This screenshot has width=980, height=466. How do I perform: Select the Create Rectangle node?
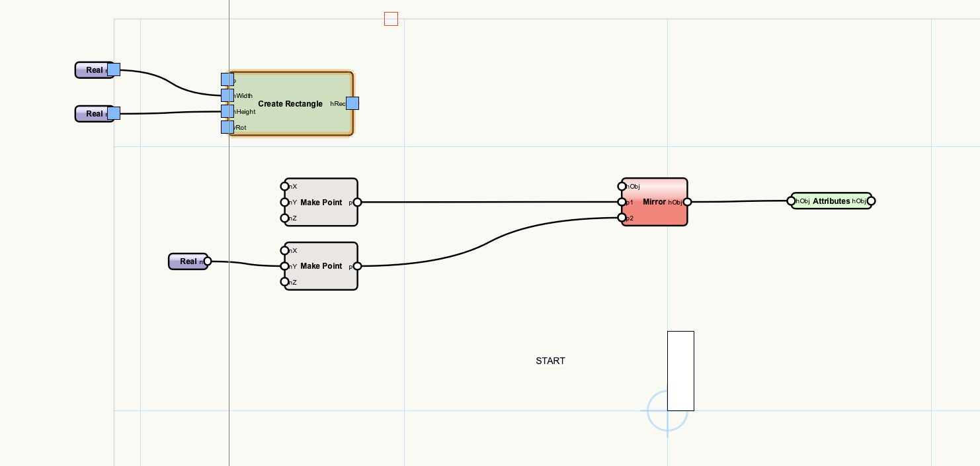click(x=290, y=104)
